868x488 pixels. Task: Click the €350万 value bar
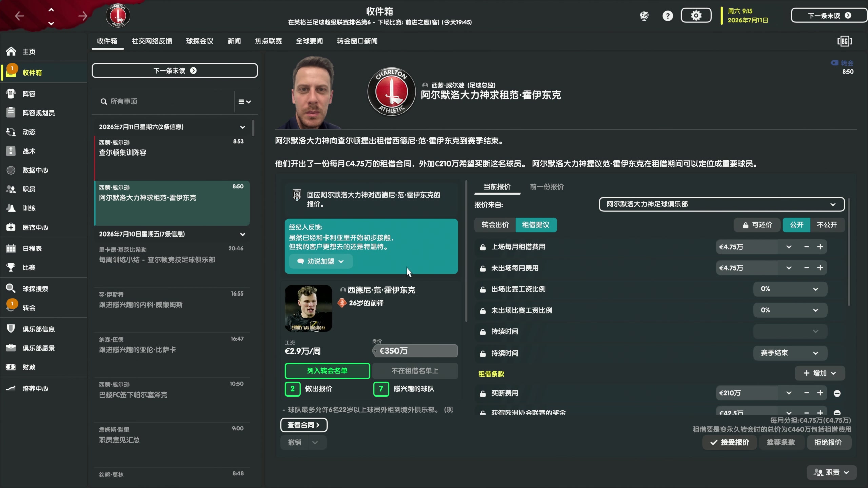[x=415, y=351]
